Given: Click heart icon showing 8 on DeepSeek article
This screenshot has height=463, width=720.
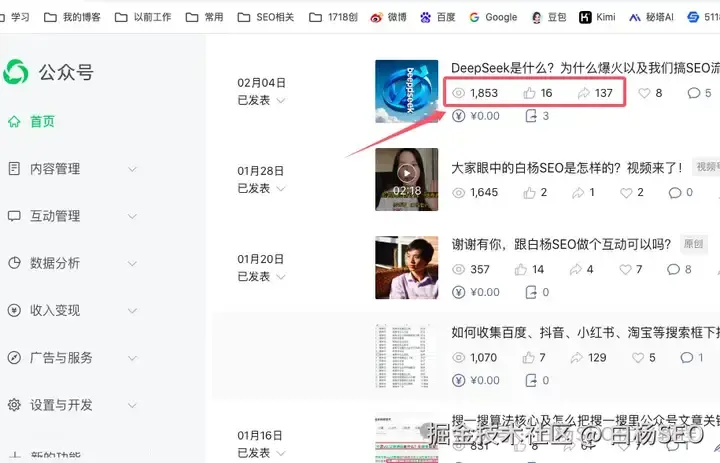Looking at the screenshot, I should (644, 93).
